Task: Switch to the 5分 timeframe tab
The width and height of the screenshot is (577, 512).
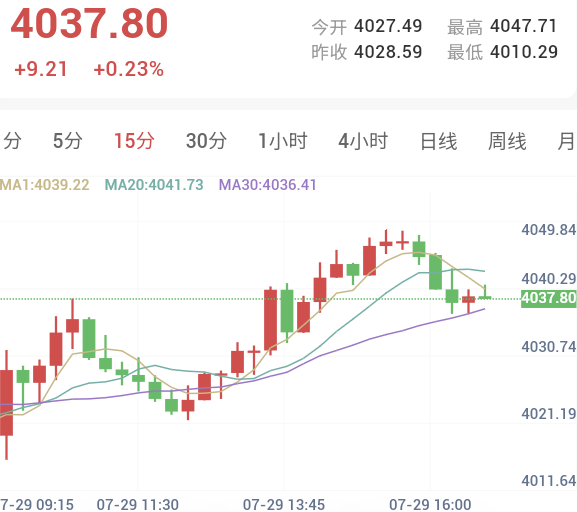Action: pos(68,141)
